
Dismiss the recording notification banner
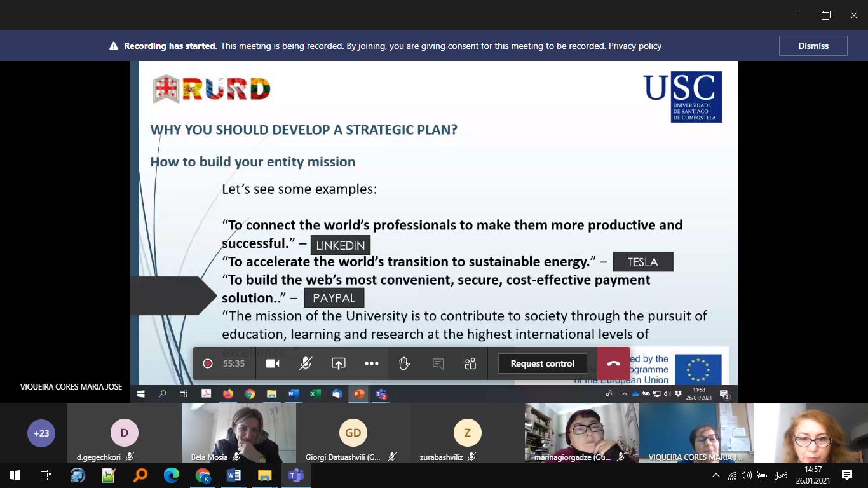[813, 46]
